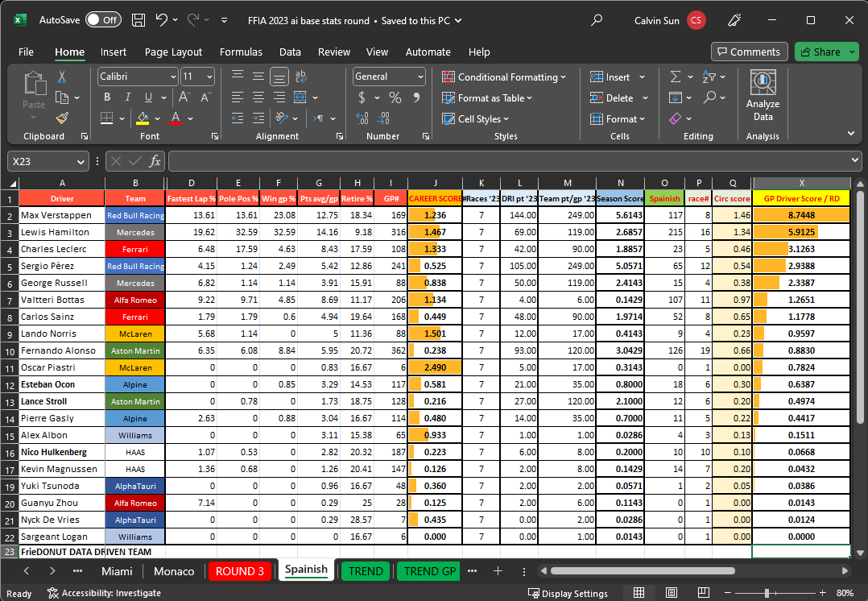This screenshot has width=868, height=601.
Task: Apply Comma Style format
Action: (x=416, y=98)
